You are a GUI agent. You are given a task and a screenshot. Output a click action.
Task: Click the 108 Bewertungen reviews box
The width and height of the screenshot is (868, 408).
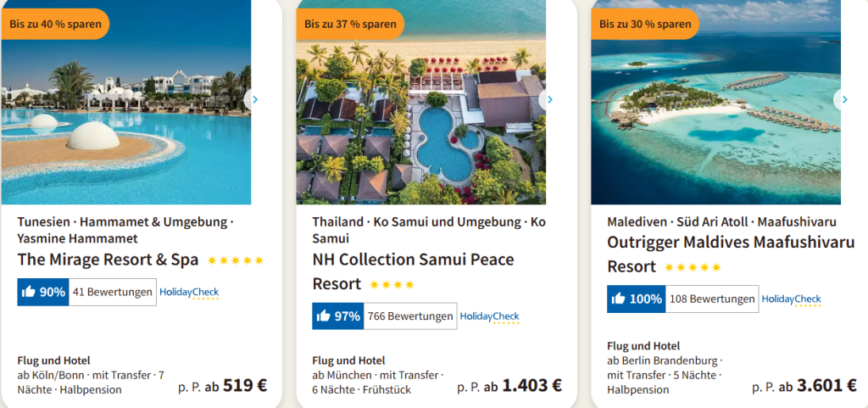click(x=712, y=299)
